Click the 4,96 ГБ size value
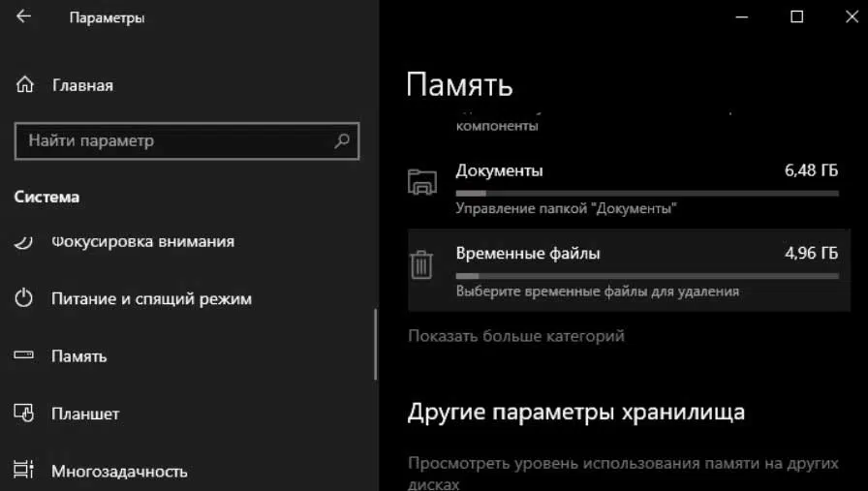This screenshot has width=868, height=491. tap(811, 254)
